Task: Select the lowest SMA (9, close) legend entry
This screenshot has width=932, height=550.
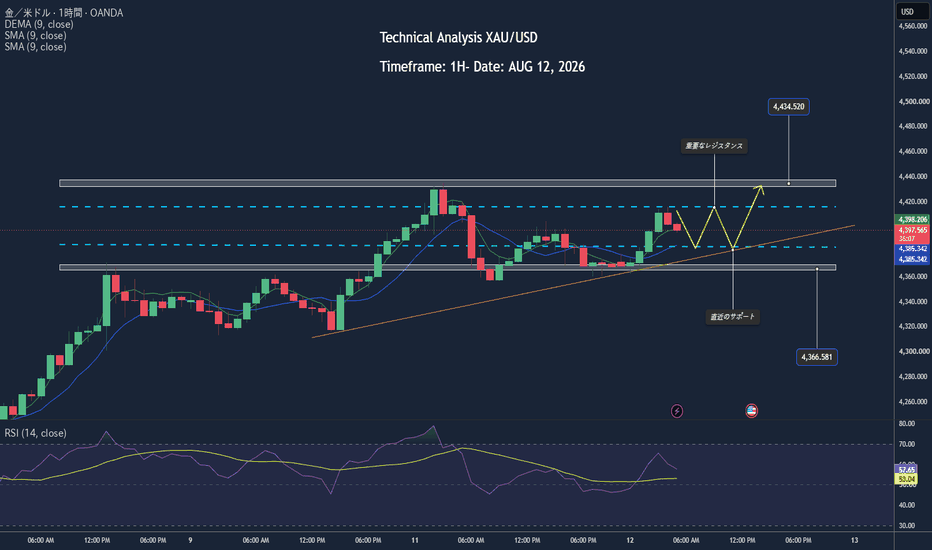Action: point(35,47)
